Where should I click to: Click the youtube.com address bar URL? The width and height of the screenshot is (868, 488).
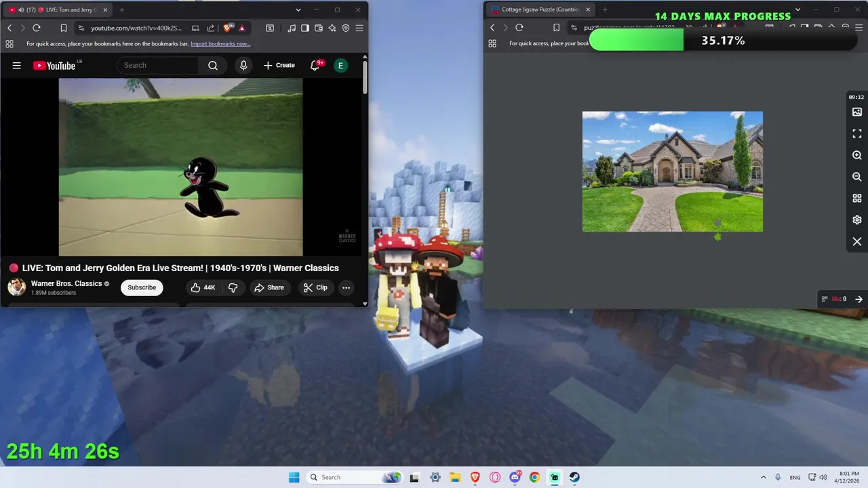[x=136, y=28]
